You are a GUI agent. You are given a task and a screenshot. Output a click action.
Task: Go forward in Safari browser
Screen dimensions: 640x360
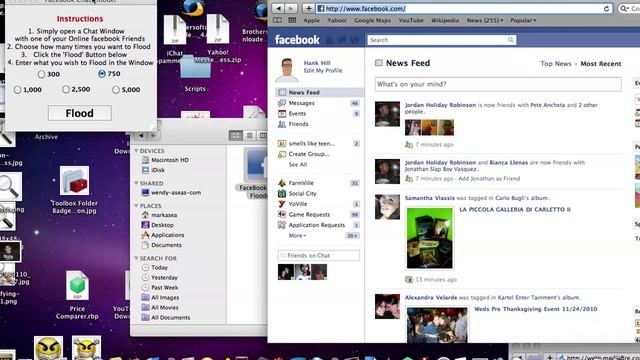[291, 8]
